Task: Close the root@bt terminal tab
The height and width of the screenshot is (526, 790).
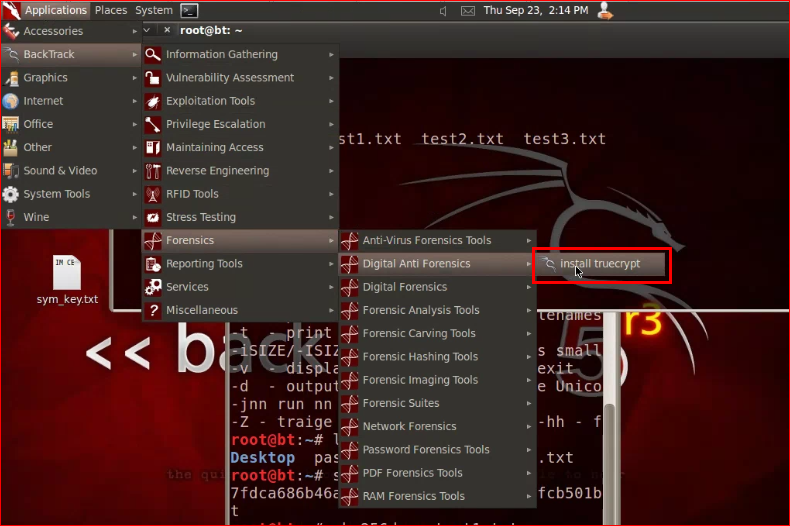Action: pos(167,30)
